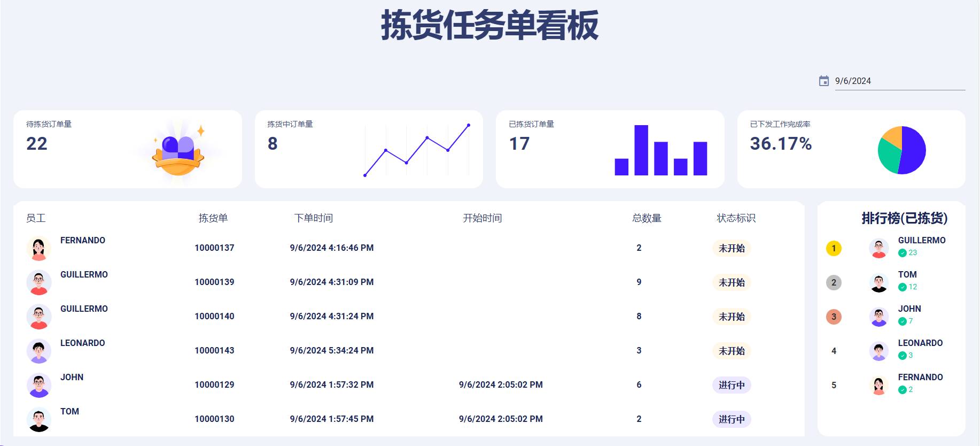Click the 状态标识 column header
The width and height of the screenshot is (980, 446).
point(736,218)
